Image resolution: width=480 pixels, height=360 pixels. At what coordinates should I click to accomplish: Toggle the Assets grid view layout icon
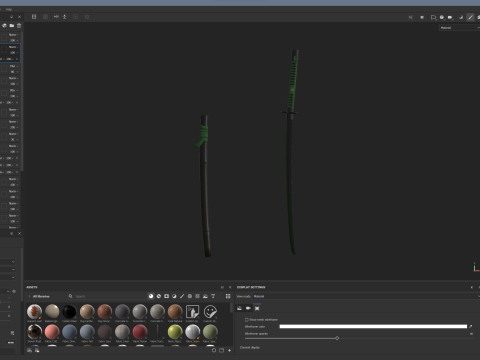click(228, 296)
